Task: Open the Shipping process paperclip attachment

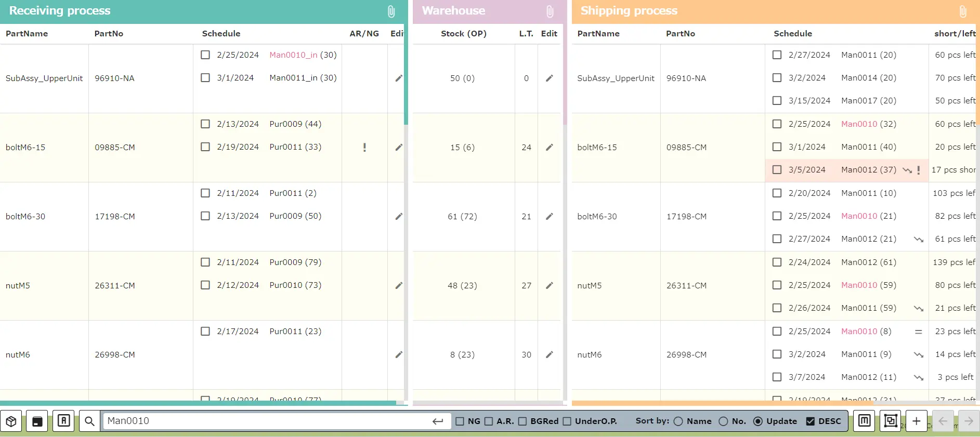Action: pos(962,11)
